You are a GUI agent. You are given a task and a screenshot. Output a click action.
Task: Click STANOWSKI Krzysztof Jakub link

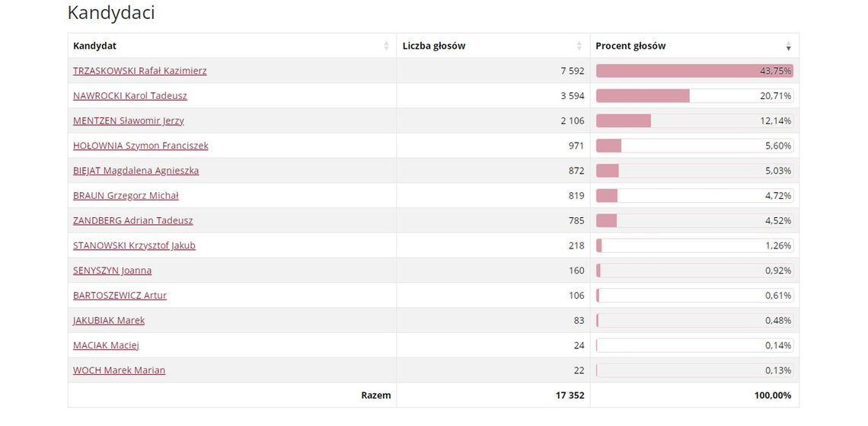[134, 245]
